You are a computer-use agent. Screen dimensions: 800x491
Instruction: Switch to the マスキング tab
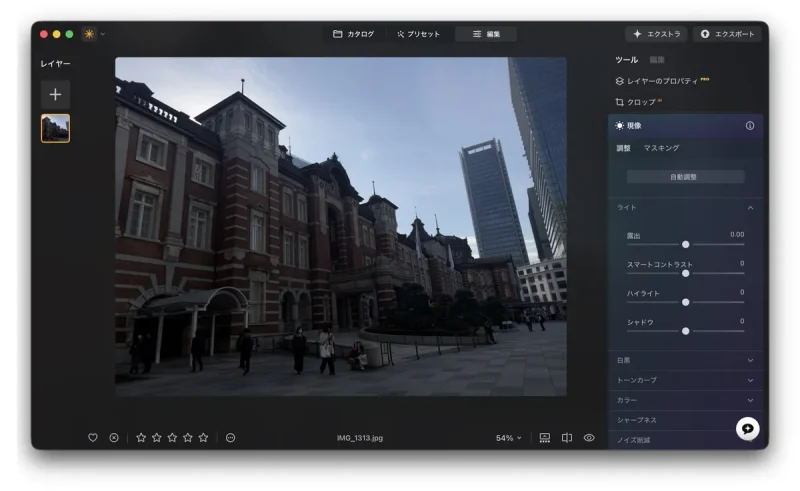click(x=661, y=148)
